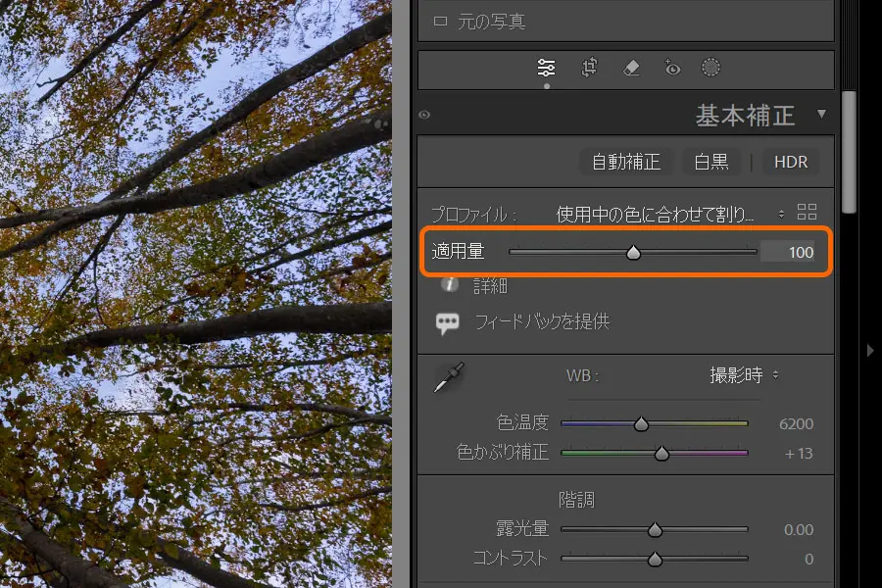Click the 適用量 slider handle
This screenshot has width=882, height=588.
(633, 253)
